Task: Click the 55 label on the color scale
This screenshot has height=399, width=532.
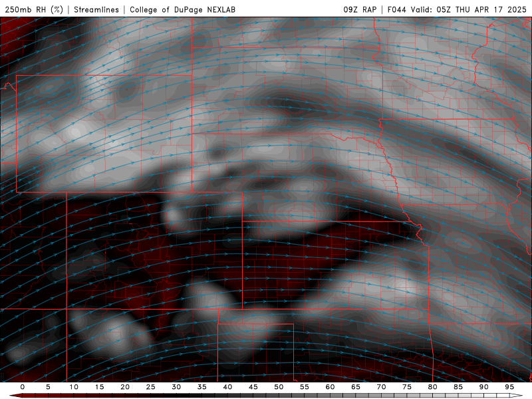Action: click(x=305, y=387)
